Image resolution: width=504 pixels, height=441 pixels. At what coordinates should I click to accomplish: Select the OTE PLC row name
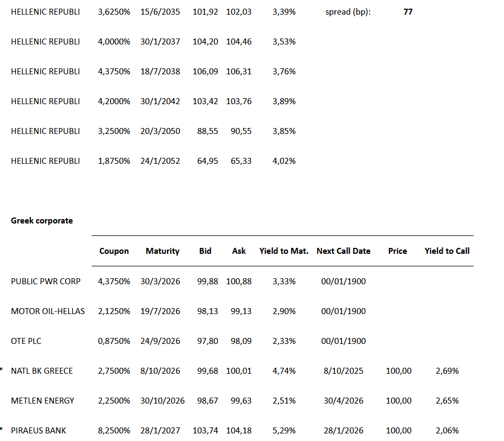click(26, 341)
